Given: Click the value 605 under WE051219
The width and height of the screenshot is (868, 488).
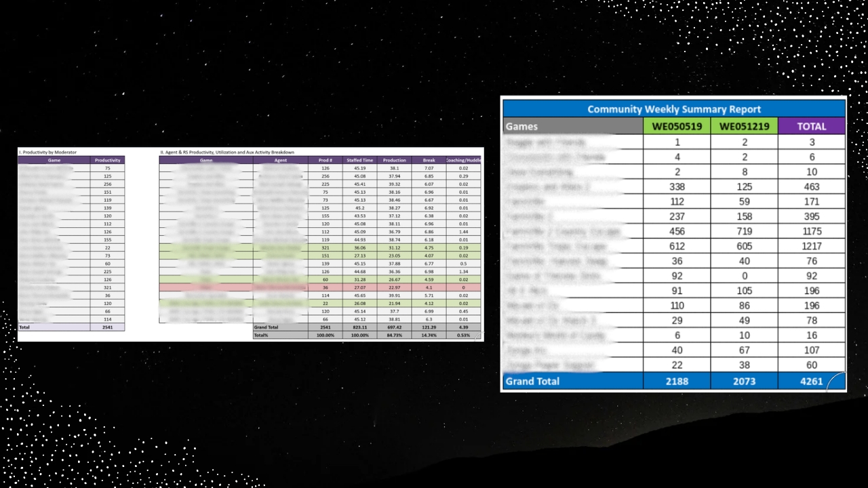Looking at the screenshot, I should (744, 247).
